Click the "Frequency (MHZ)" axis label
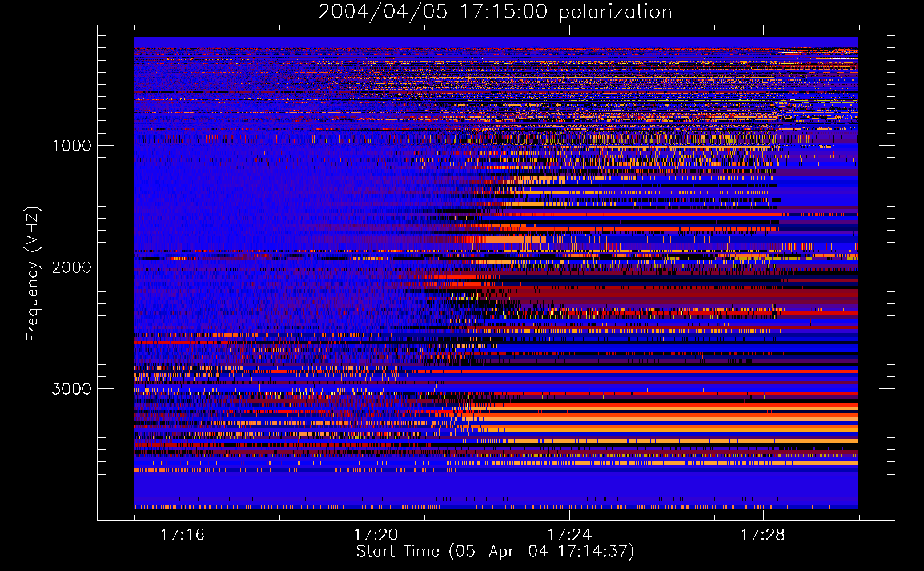The width and height of the screenshot is (924, 571). click(33, 274)
